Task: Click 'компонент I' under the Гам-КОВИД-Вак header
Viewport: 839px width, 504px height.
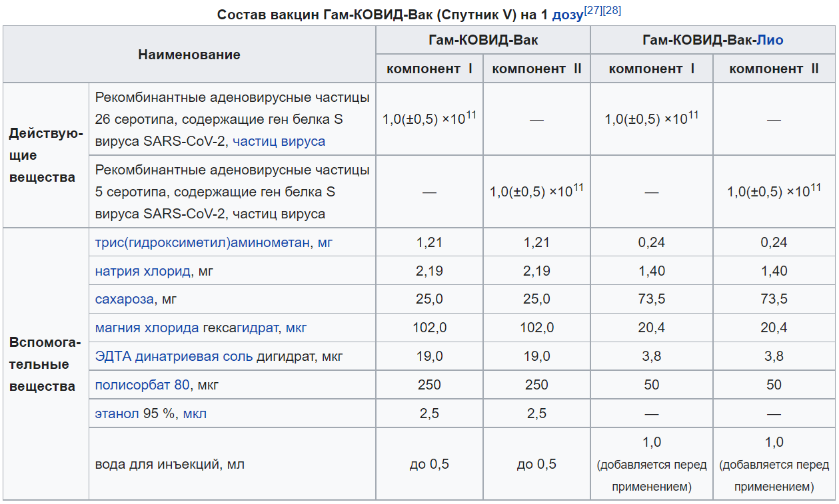Action: (x=429, y=69)
